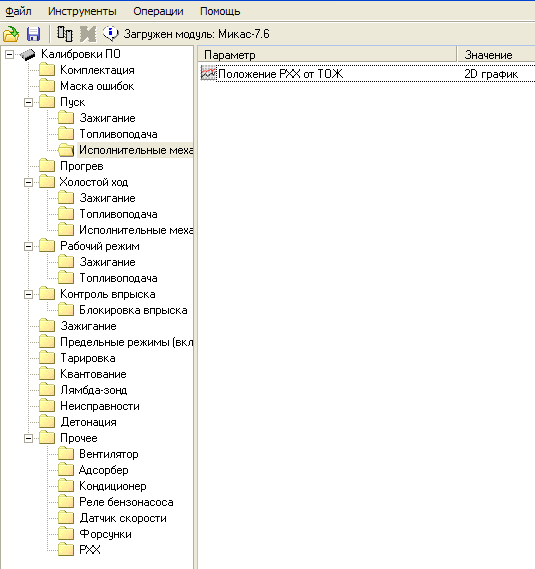Select Топливоподача under Пуск
This screenshot has height=569, width=535.
(118, 134)
